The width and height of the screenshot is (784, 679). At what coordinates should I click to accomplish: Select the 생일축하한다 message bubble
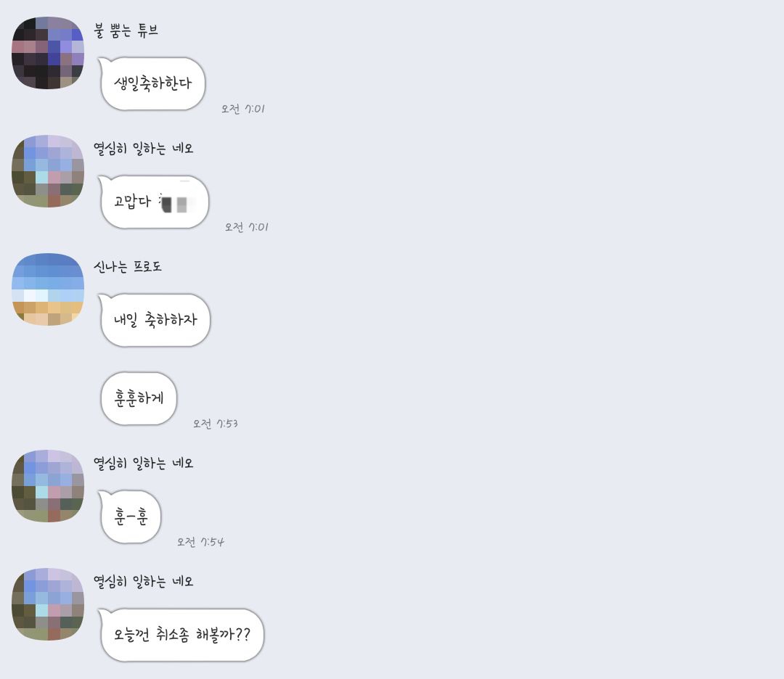point(152,83)
